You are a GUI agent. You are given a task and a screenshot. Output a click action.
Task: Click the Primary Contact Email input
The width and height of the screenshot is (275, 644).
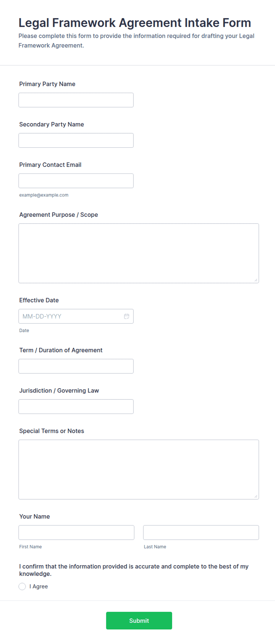click(x=76, y=181)
